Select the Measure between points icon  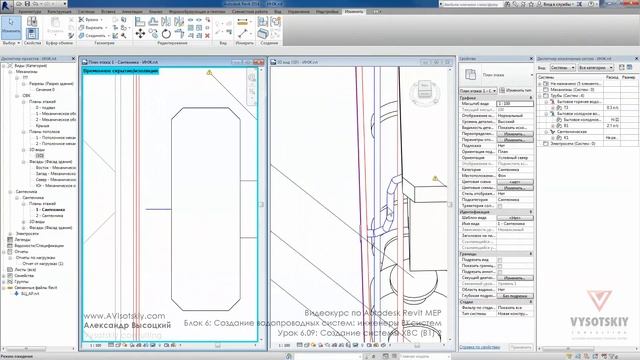pyautogui.click(x=242, y=33)
